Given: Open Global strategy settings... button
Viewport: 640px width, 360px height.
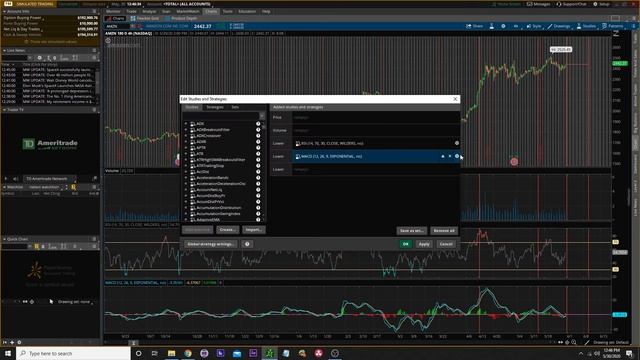Looking at the screenshot, I should [211, 244].
